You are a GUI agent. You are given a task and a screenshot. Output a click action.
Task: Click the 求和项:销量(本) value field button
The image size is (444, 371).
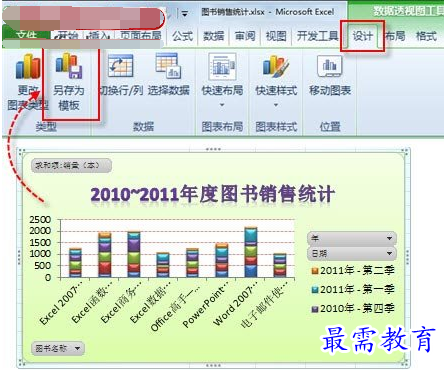(x=71, y=165)
